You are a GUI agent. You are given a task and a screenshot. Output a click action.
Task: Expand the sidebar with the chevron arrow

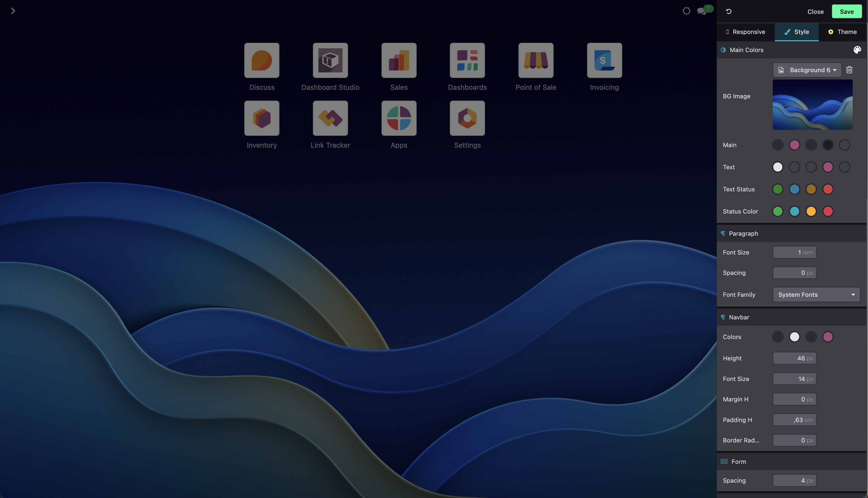pos(13,11)
